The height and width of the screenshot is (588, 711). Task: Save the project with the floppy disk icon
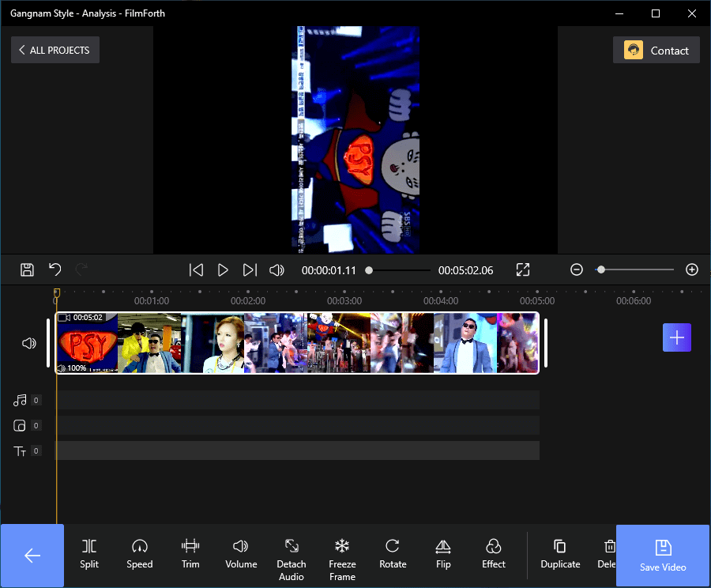[x=27, y=270]
